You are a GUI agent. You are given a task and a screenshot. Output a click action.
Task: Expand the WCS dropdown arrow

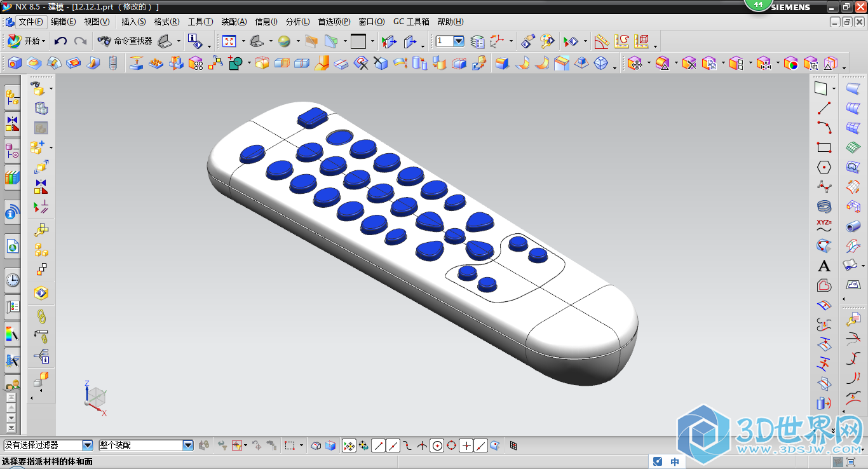(511, 42)
